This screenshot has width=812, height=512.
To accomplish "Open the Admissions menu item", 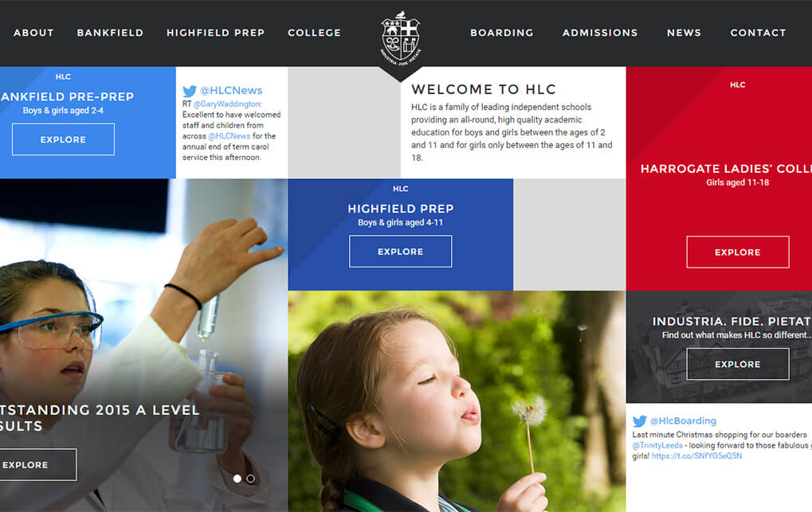I will (600, 33).
